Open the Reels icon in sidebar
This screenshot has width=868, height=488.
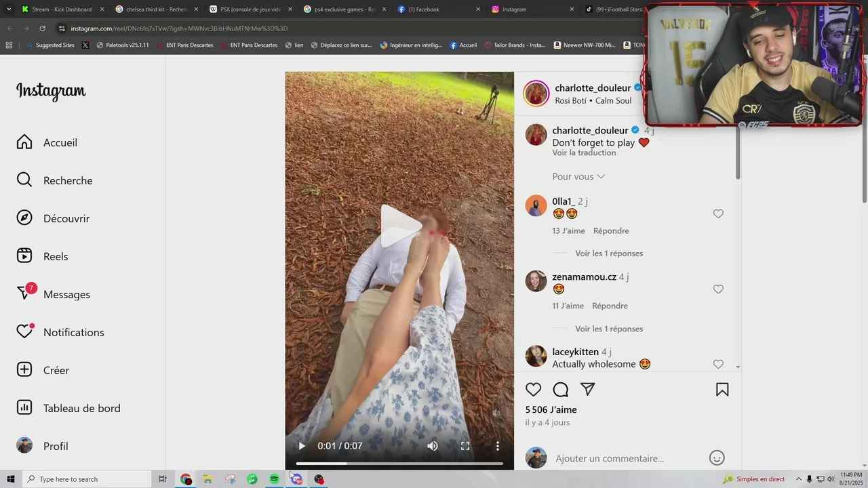(24, 256)
